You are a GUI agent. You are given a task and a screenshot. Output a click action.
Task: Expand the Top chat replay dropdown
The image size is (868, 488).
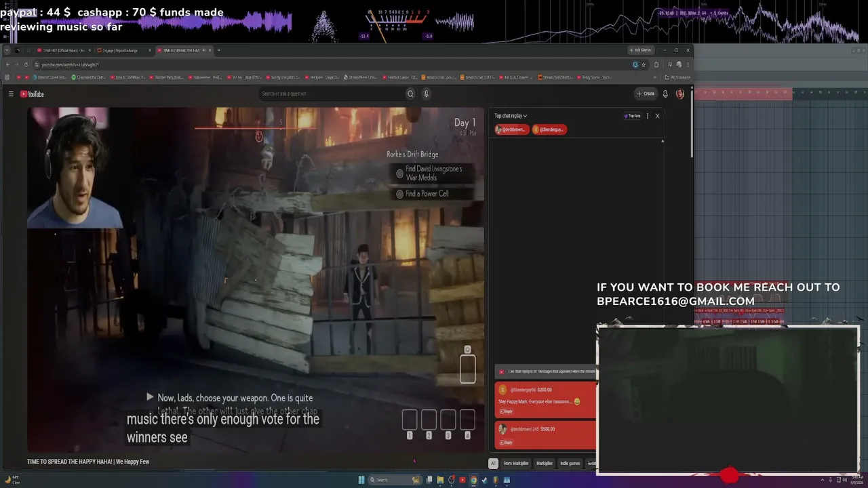[x=511, y=116]
